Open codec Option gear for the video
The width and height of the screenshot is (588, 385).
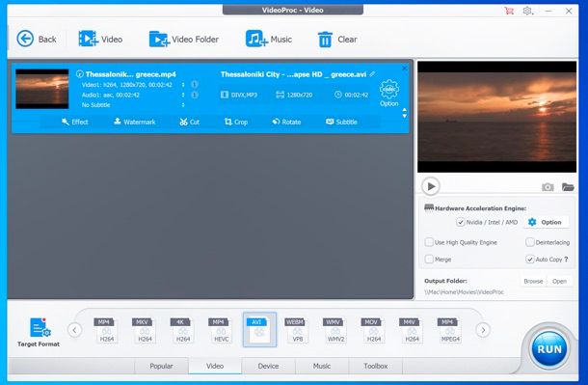(x=388, y=93)
